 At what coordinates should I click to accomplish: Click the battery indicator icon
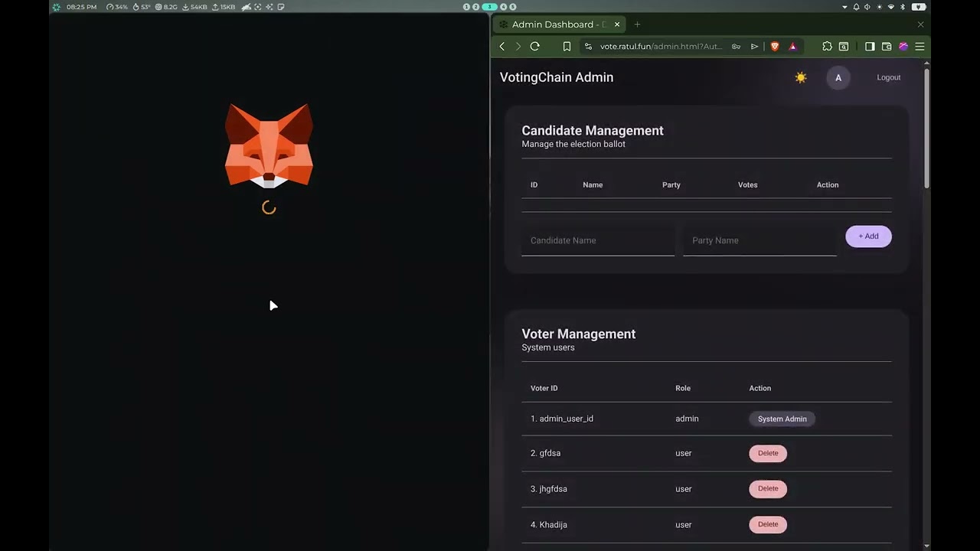pos(919,7)
